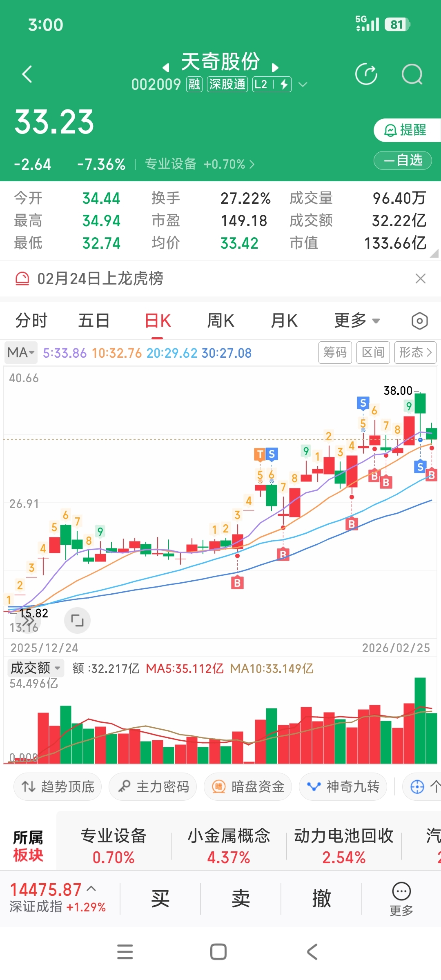Tap the back arrow in the header
This screenshot has width=441, height=980.
pos(27,74)
